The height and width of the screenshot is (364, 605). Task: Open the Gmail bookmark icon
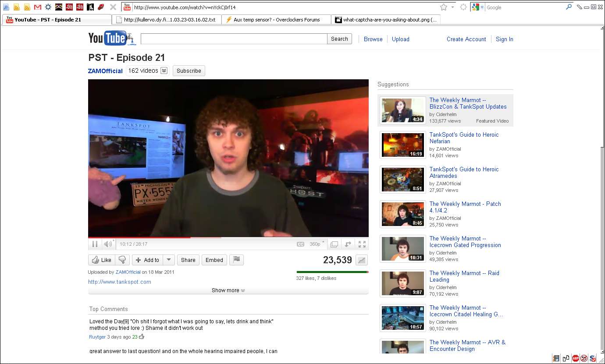click(x=38, y=7)
